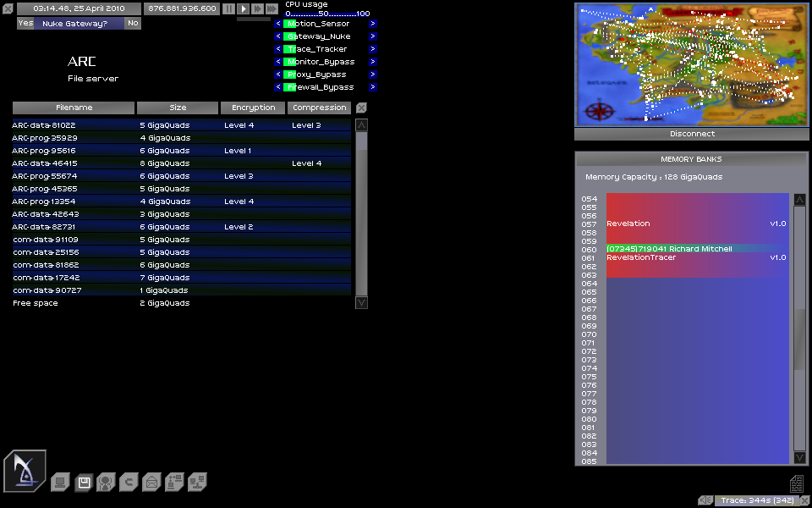Open the mission document icon at bottom right
812x508 pixels.
[x=796, y=483]
